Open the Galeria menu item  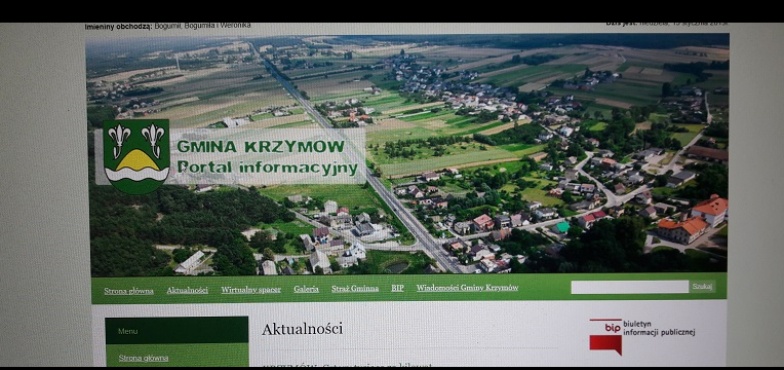tap(306, 289)
